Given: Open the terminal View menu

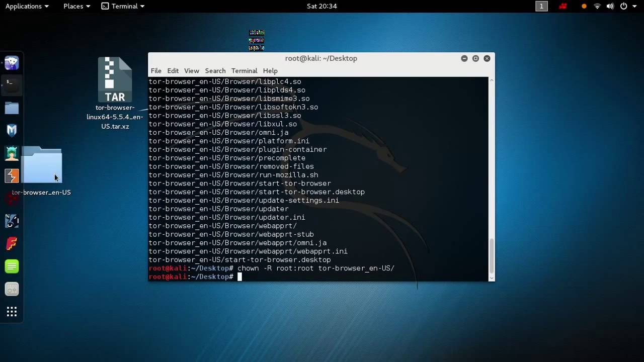Looking at the screenshot, I should coord(192,71).
